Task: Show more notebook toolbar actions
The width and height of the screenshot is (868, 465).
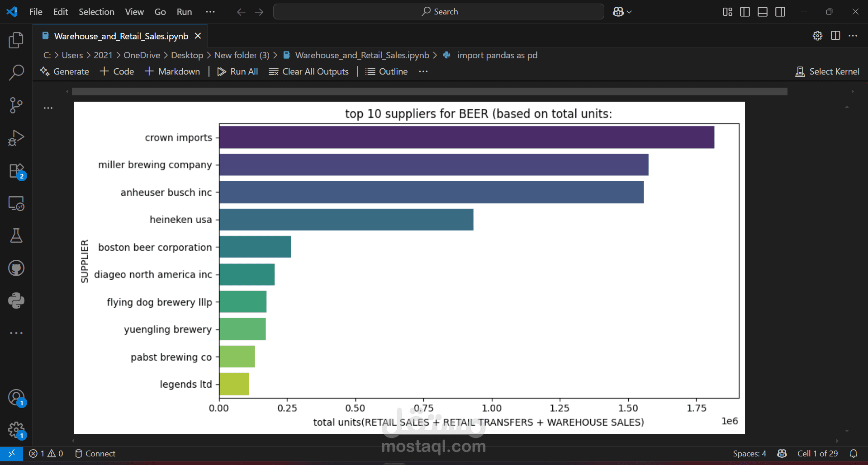Action: pos(423,71)
